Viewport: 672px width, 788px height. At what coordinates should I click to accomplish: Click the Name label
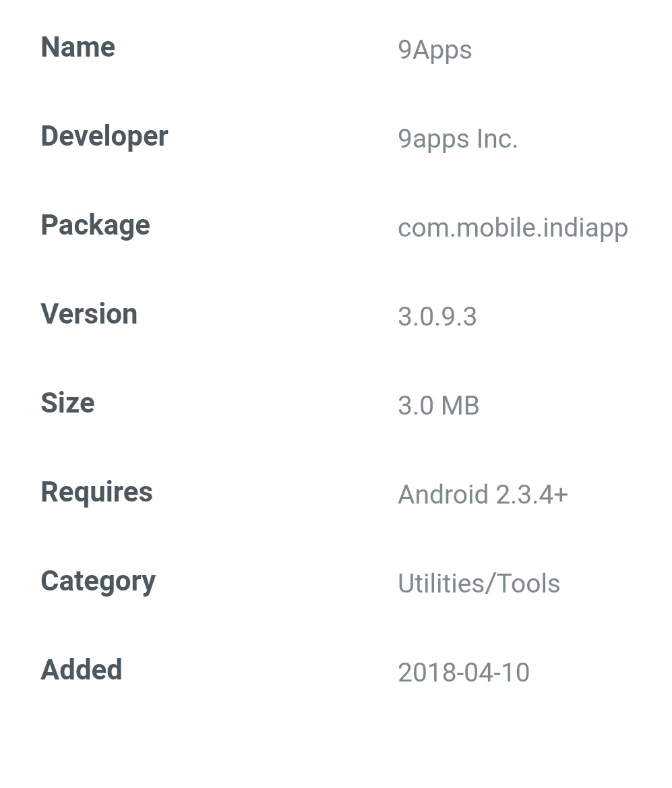78,47
